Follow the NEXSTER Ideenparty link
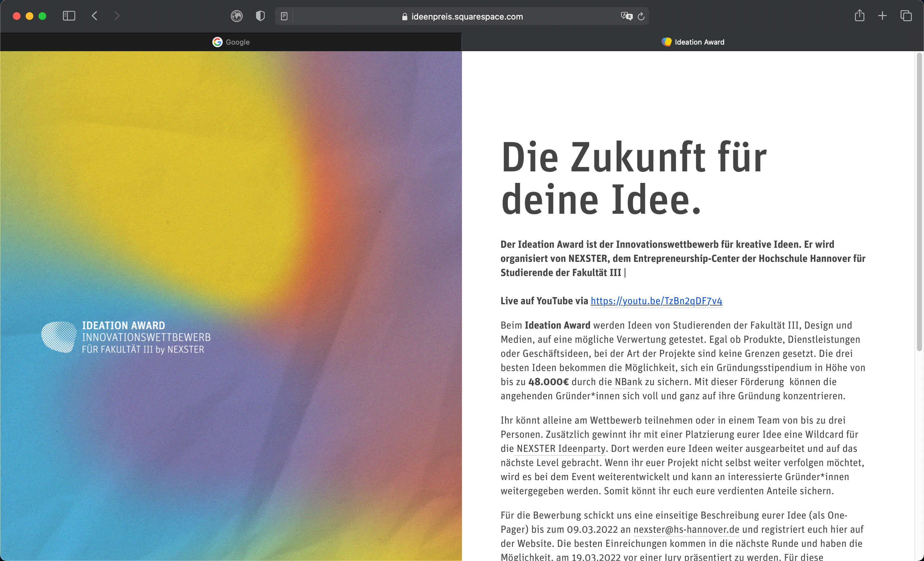 [x=561, y=448]
